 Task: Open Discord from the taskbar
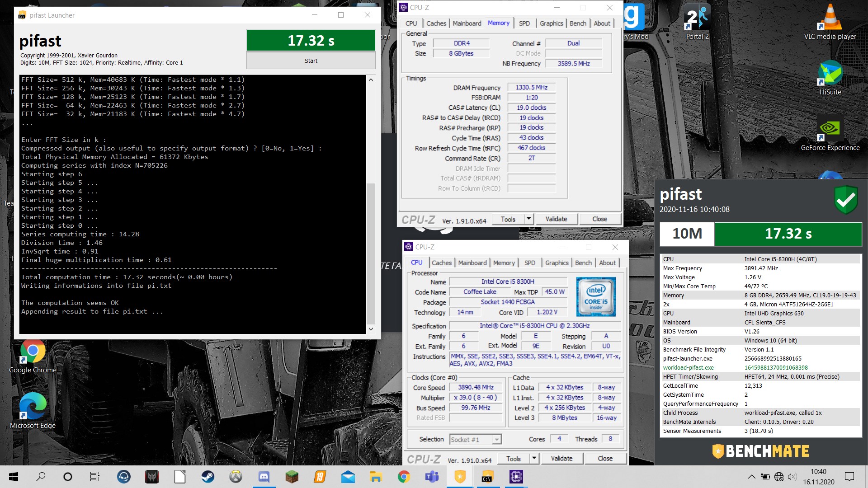click(264, 477)
